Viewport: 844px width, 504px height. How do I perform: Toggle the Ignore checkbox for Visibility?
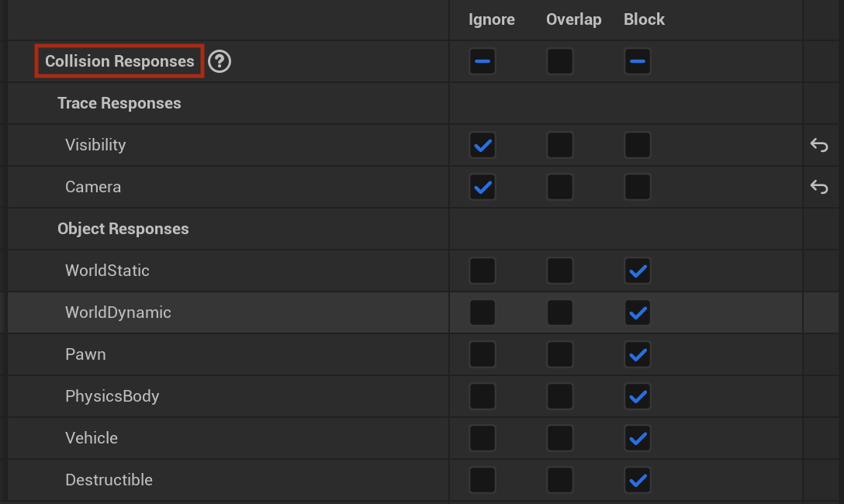(x=483, y=145)
